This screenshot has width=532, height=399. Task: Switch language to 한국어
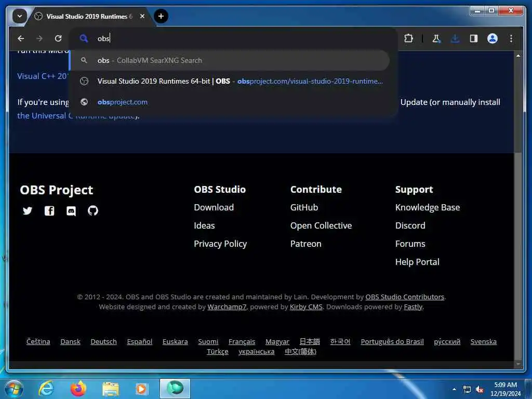(x=340, y=342)
